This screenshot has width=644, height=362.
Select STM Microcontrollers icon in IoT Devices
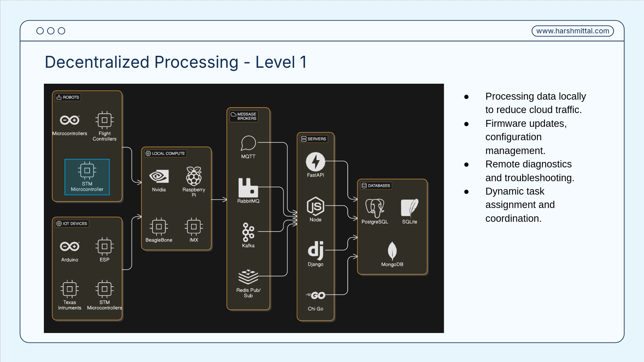click(x=104, y=289)
